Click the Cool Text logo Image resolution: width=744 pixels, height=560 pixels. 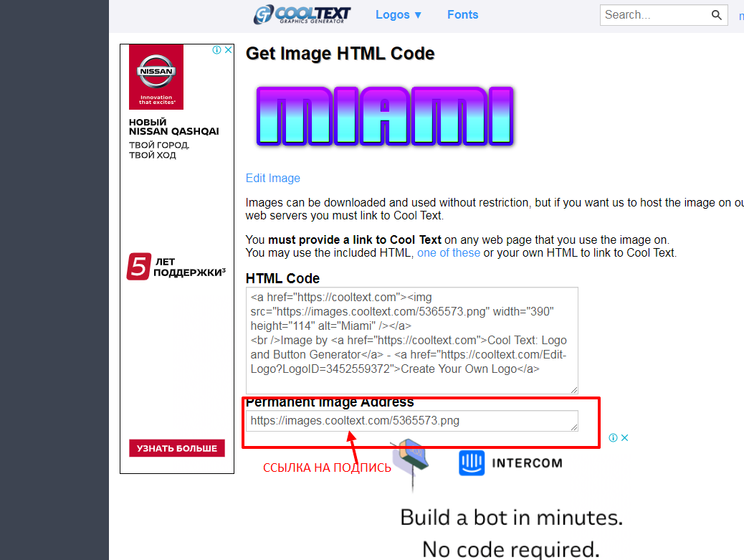click(302, 15)
